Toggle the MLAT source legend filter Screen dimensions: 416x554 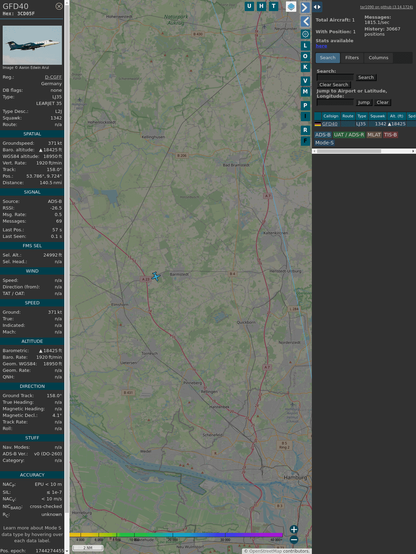coord(374,135)
